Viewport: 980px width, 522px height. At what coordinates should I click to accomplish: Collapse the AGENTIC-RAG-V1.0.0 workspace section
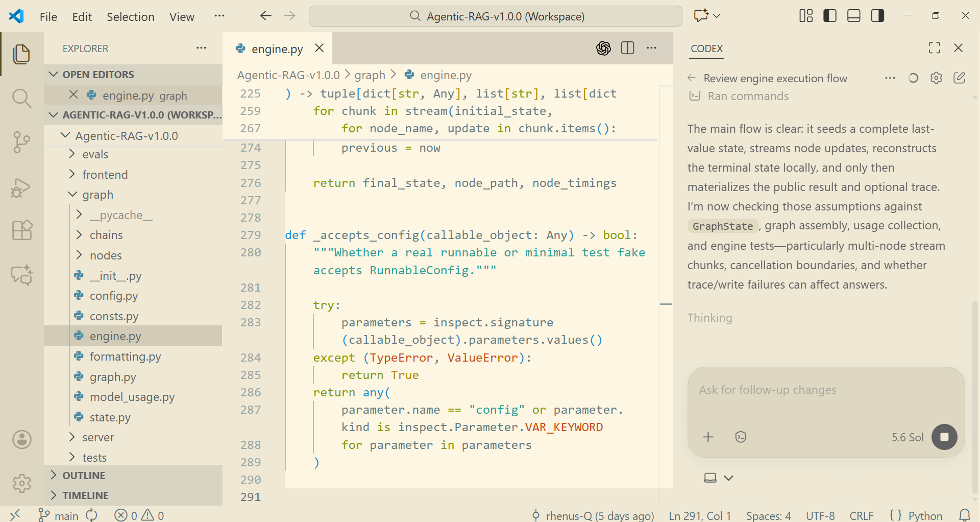point(133,115)
